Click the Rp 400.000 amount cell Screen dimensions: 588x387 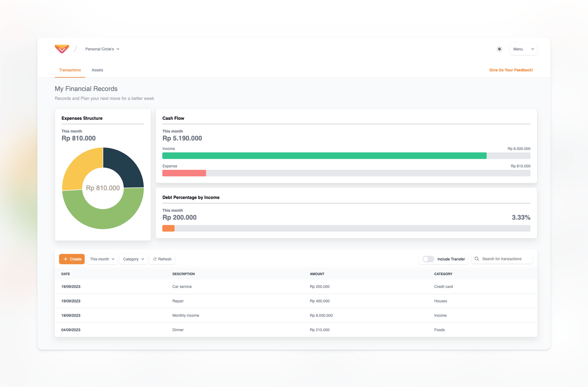coord(320,301)
